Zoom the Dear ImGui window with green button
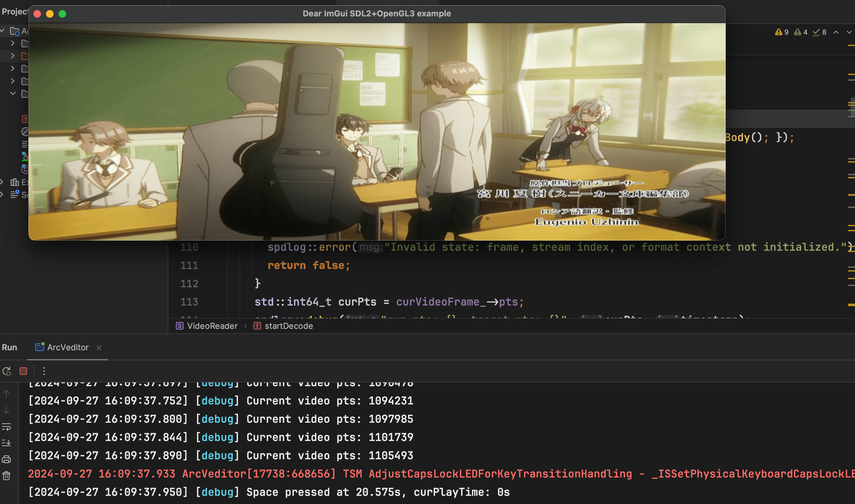 click(62, 14)
